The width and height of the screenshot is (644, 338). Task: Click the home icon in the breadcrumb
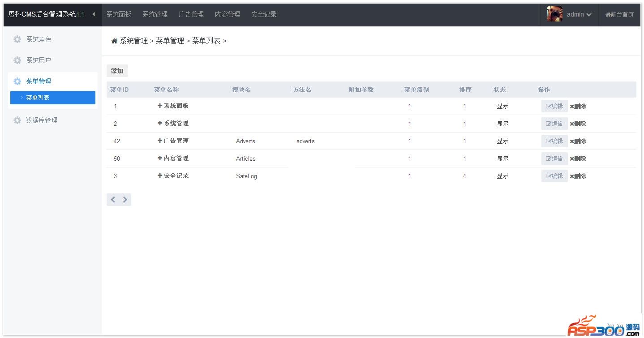pyautogui.click(x=114, y=41)
